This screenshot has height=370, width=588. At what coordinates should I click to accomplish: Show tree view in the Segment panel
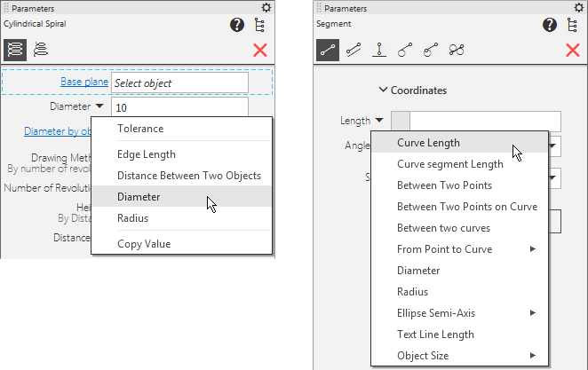(573, 25)
